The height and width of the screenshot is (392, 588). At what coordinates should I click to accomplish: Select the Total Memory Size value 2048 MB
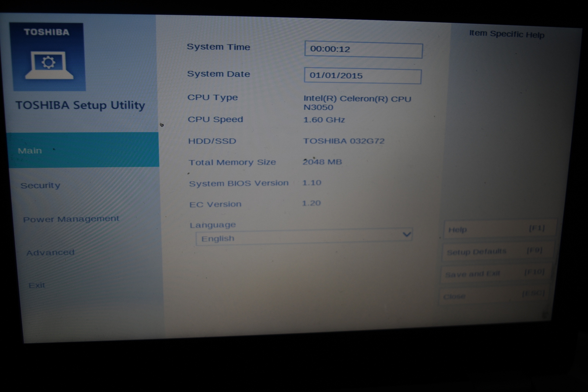[322, 162]
